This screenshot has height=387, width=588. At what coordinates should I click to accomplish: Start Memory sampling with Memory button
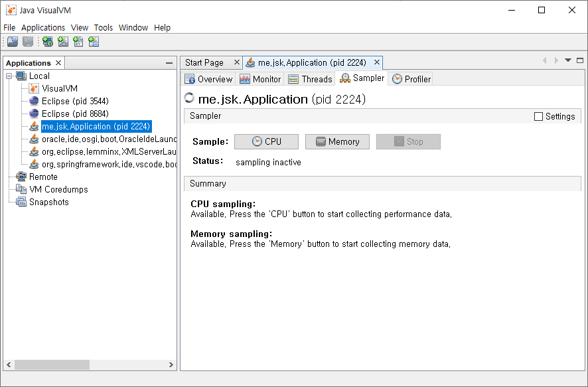[337, 141]
